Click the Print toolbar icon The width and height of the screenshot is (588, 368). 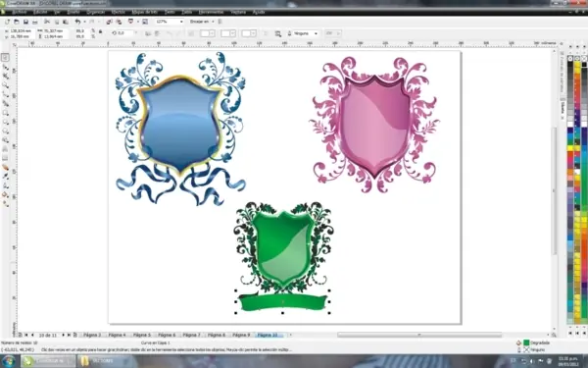click(35, 22)
